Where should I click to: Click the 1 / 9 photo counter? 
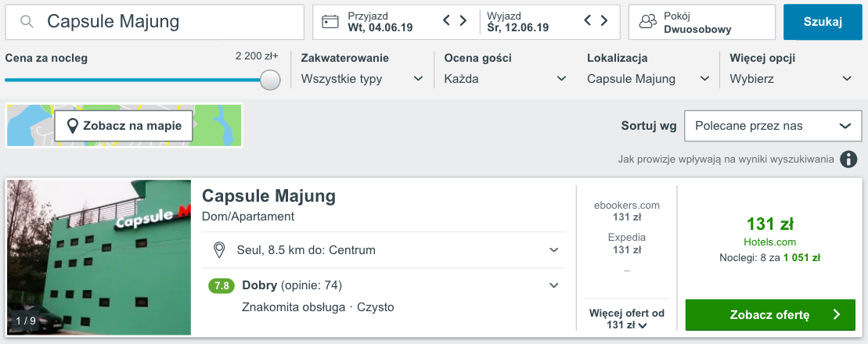(x=26, y=321)
